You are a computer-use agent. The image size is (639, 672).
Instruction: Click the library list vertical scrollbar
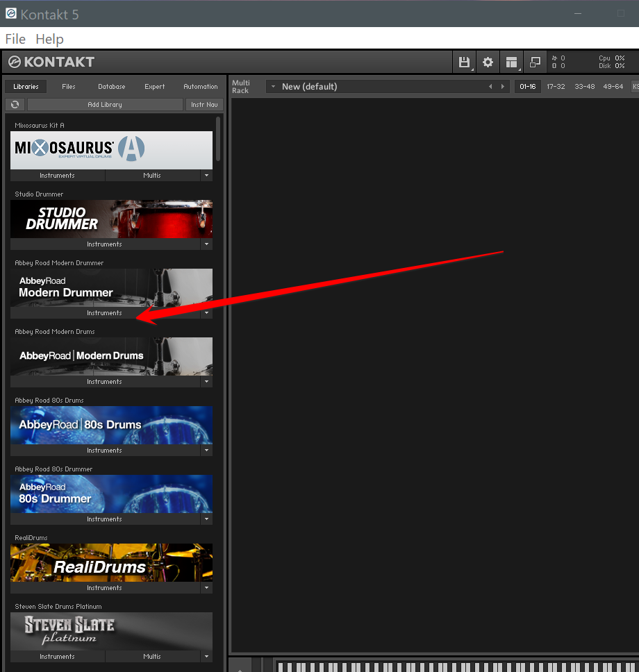point(218,139)
